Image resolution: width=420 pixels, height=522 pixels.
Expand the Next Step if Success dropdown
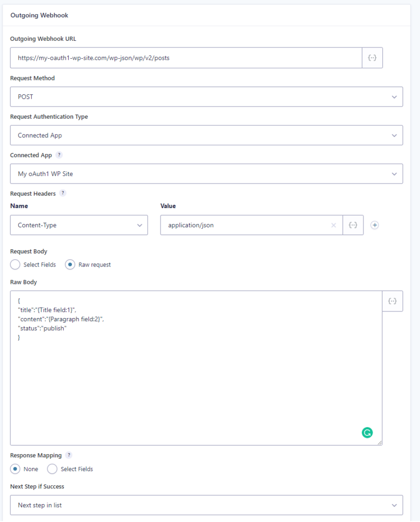click(x=206, y=505)
